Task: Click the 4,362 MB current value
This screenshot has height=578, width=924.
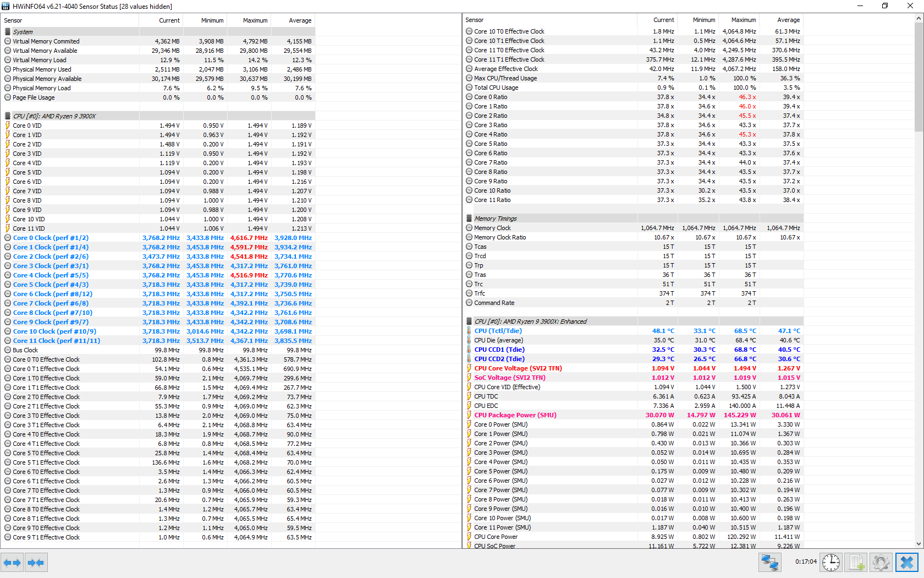Action: tap(167, 41)
